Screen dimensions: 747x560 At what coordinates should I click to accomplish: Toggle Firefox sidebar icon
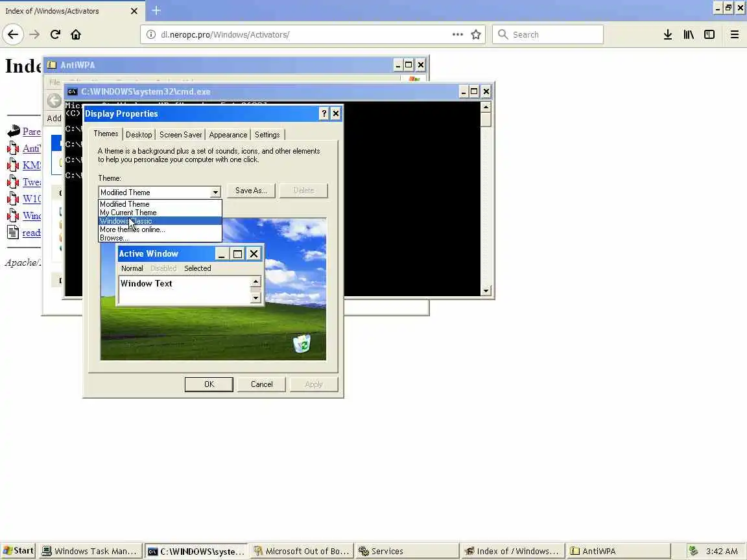tap(709, 34)
